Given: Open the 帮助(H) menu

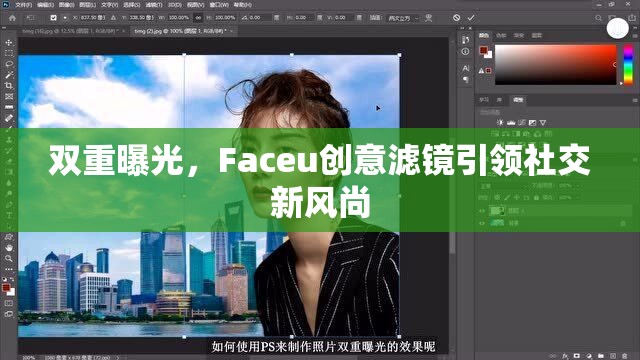Looking at the screenshot, I should pos(242,5).
